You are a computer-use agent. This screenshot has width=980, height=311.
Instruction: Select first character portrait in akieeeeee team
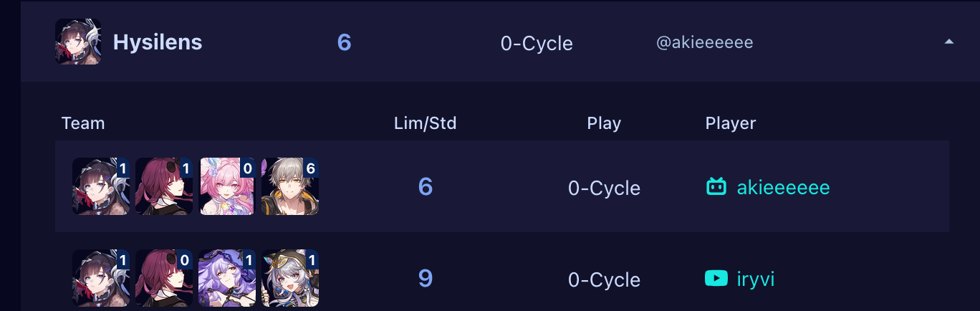100,186
